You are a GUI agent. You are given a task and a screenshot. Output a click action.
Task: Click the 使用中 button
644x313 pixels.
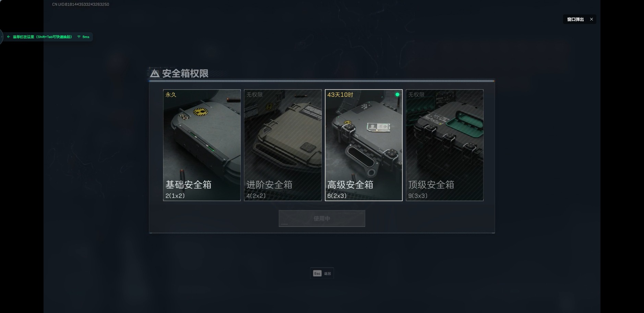[x=322, y=218]
